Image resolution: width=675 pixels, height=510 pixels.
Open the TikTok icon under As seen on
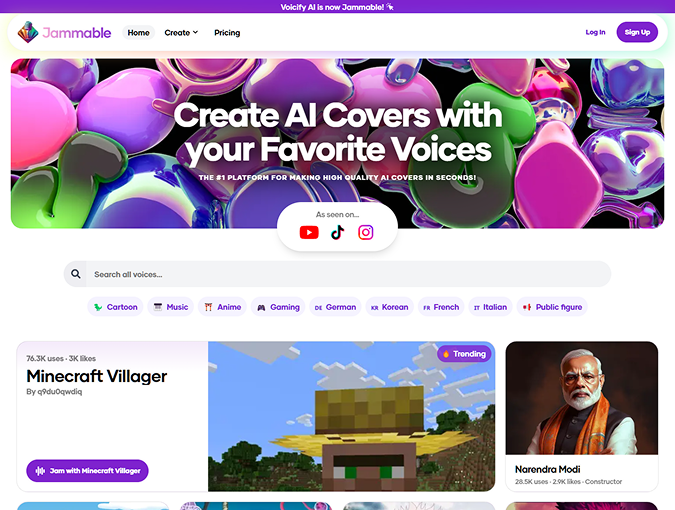click(x=338, y=232)
